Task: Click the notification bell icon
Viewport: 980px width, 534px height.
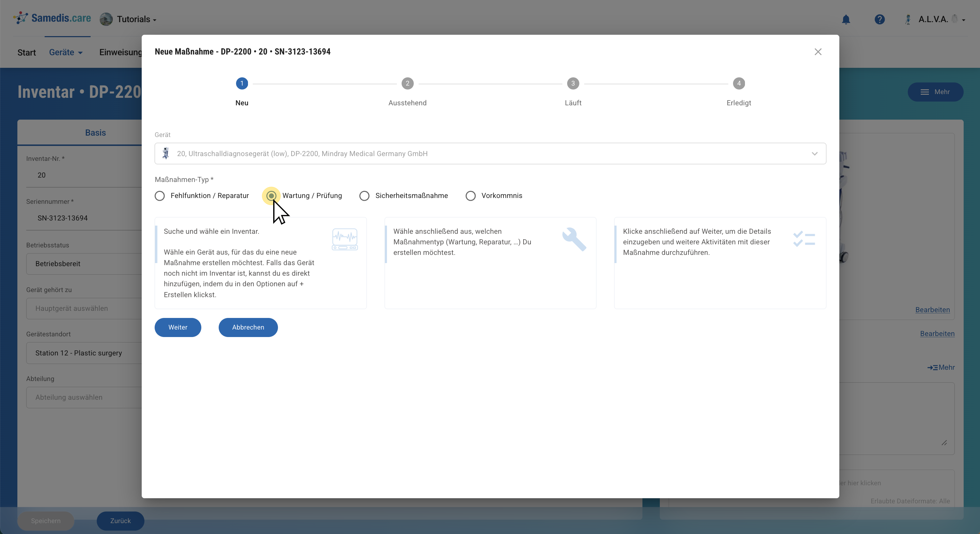Action: click(x=846, y=19)
